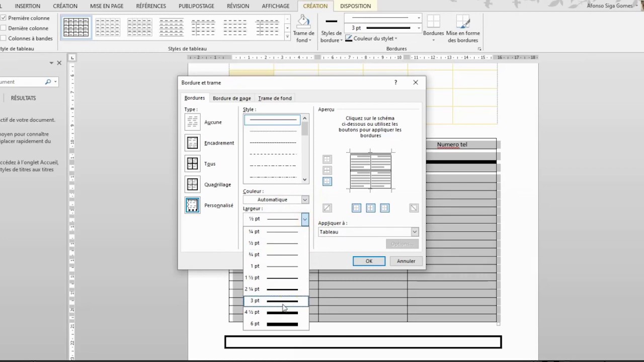Open the RÉFÉRENCES ribbon tab
Image resolution: width=644 pixels, height=362 pixels.
[x=151, y=6]
